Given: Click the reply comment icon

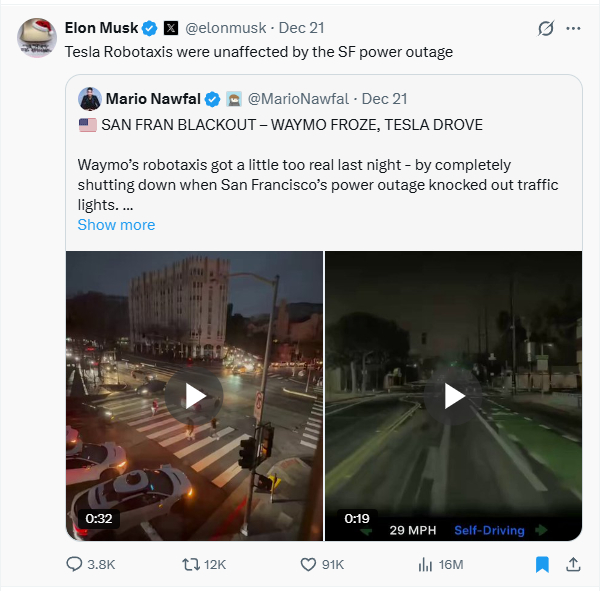Looking at the screenshot, I should 74,564.
